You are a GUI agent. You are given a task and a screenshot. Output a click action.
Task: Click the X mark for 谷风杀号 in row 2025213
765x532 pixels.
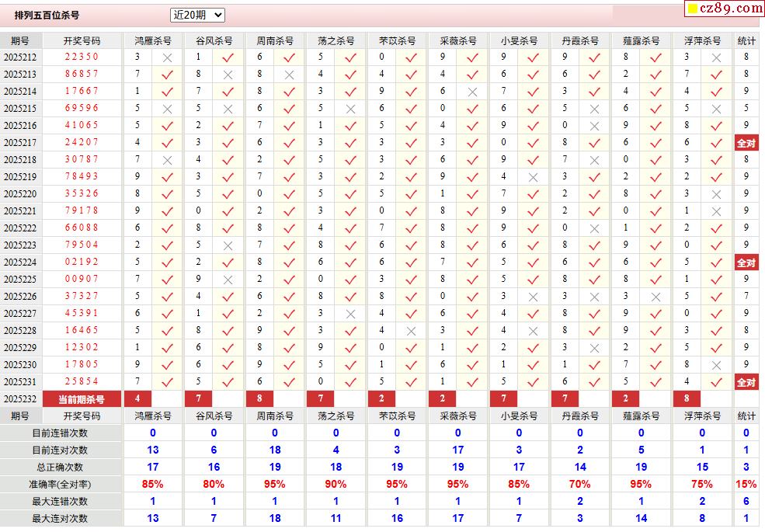click(x=228, y=75)
